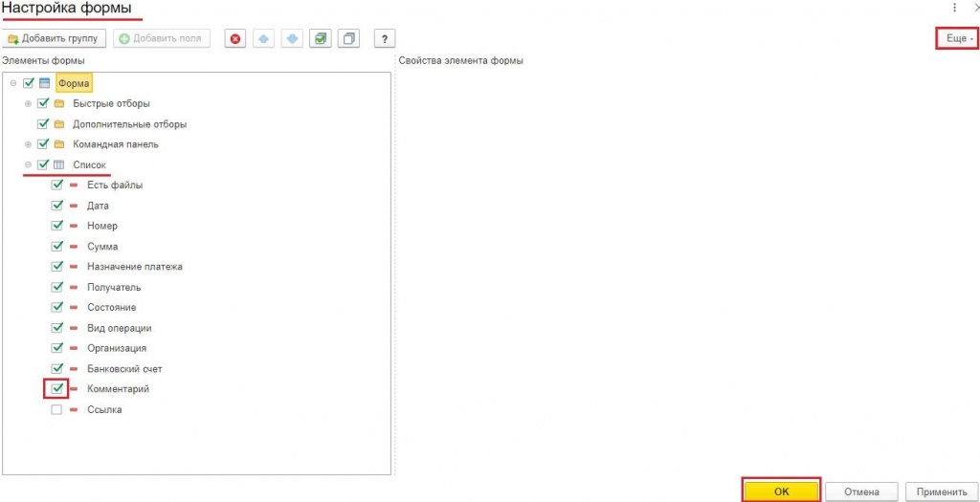Open the Еще dropdown menu
Screen dimensions: 980x502
tap(956, 38)
